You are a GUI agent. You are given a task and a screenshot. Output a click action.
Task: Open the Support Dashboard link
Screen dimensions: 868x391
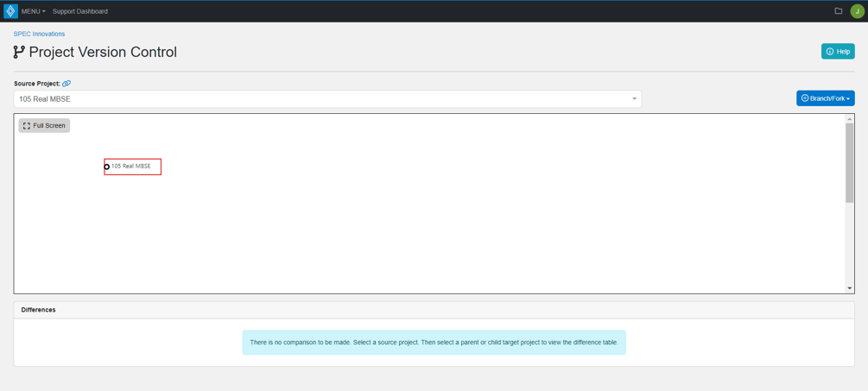80,11
